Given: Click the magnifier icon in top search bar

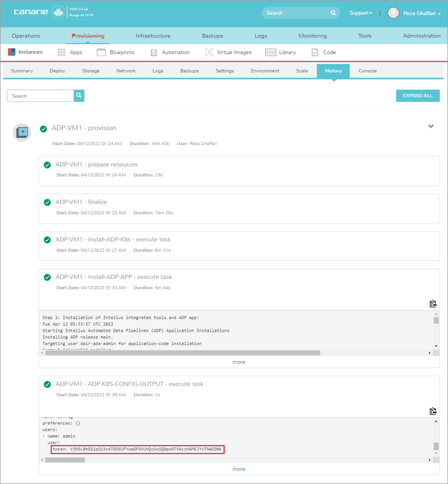Looking at the screenshot, I should pyautogui.click(x=333, y=13).
